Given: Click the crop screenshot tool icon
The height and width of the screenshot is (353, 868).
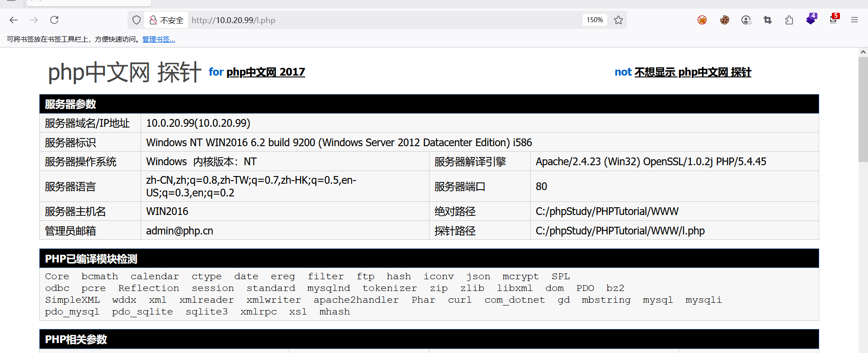Looking at the screenshot, I should [768, 20].
